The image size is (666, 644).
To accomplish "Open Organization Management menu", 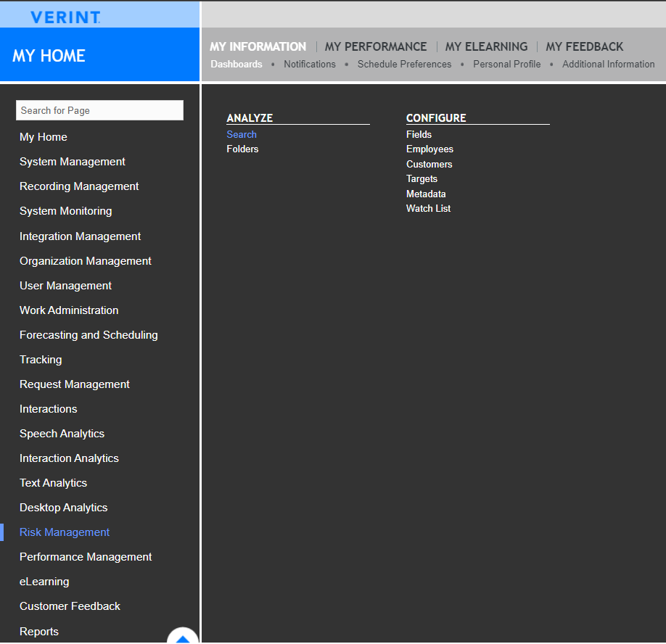I will pyautogui.click(x=86, y=260).
